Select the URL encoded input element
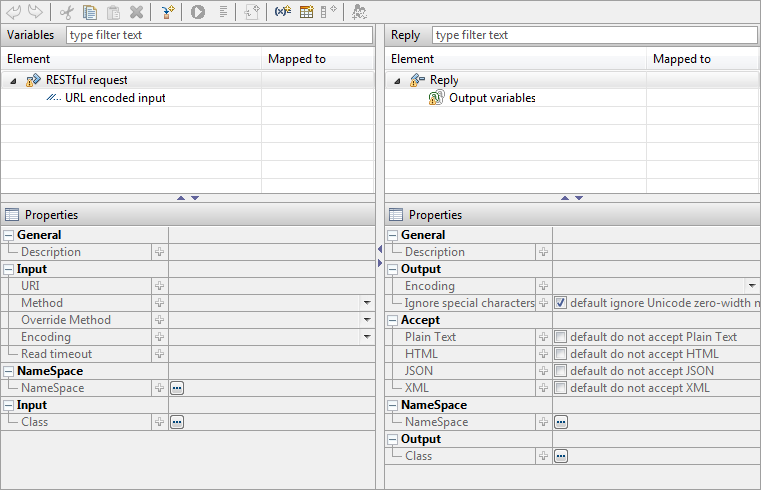The image size is (761, 490). tap(115, 98)
